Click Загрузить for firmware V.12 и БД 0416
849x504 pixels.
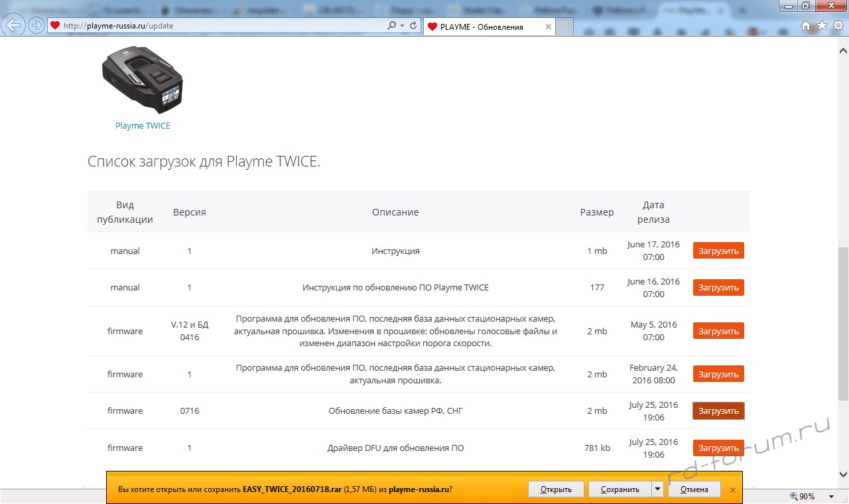pyautogui.click(x=718, y=331)
